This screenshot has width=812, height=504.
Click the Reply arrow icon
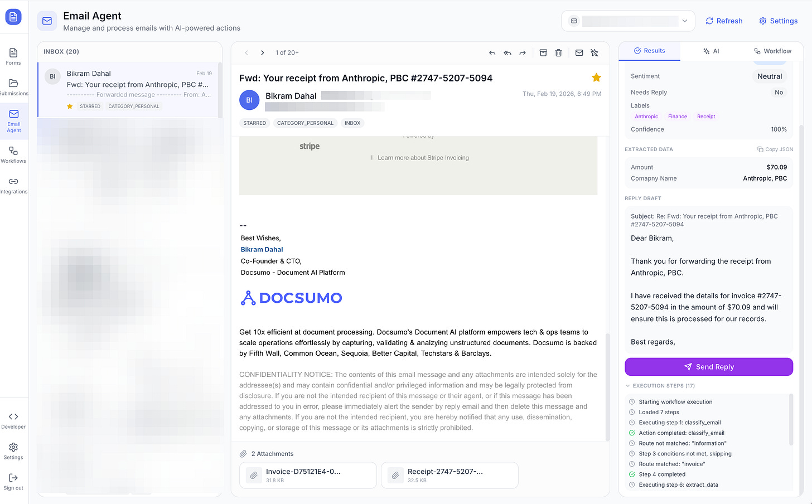(492, 53)
